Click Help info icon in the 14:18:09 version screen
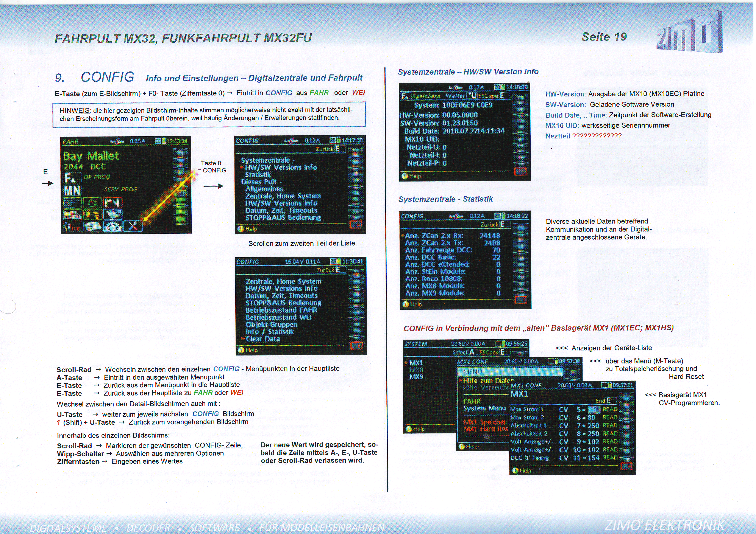 click(405, 176)
